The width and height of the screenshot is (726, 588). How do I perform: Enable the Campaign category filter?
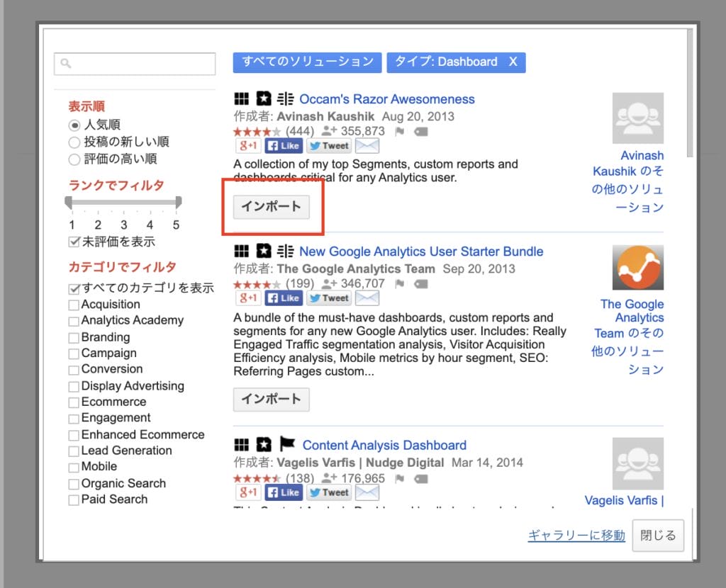[x=74, y=354]
